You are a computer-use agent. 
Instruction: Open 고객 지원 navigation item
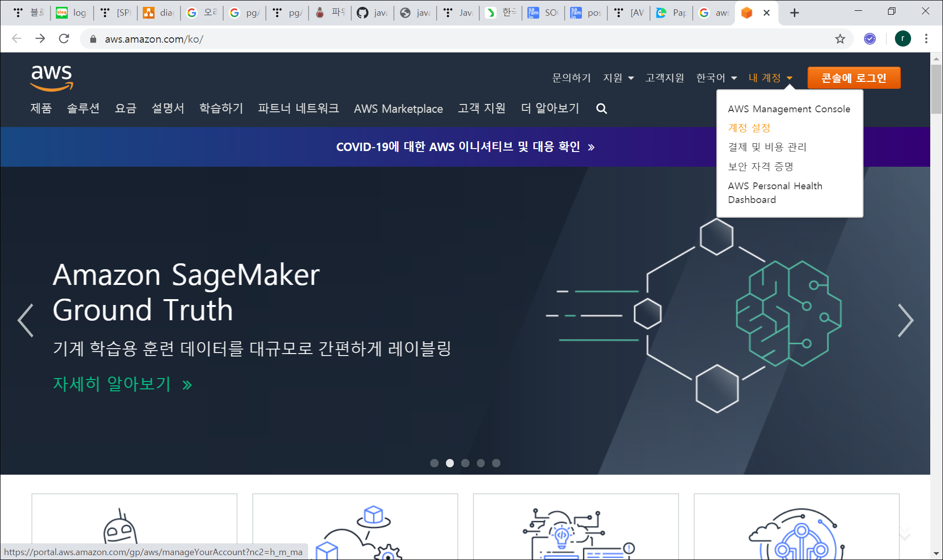(482, 108)
